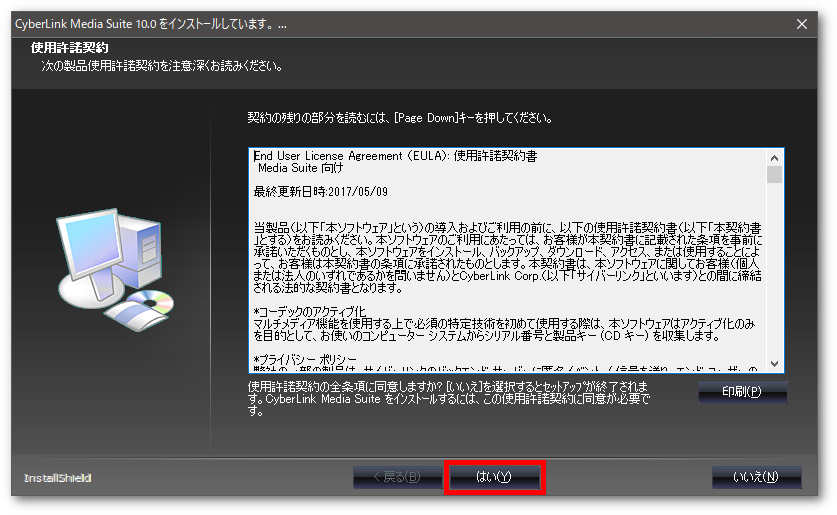Click the *コーデックのアクティブ化 heading

[x=310, y=312]
